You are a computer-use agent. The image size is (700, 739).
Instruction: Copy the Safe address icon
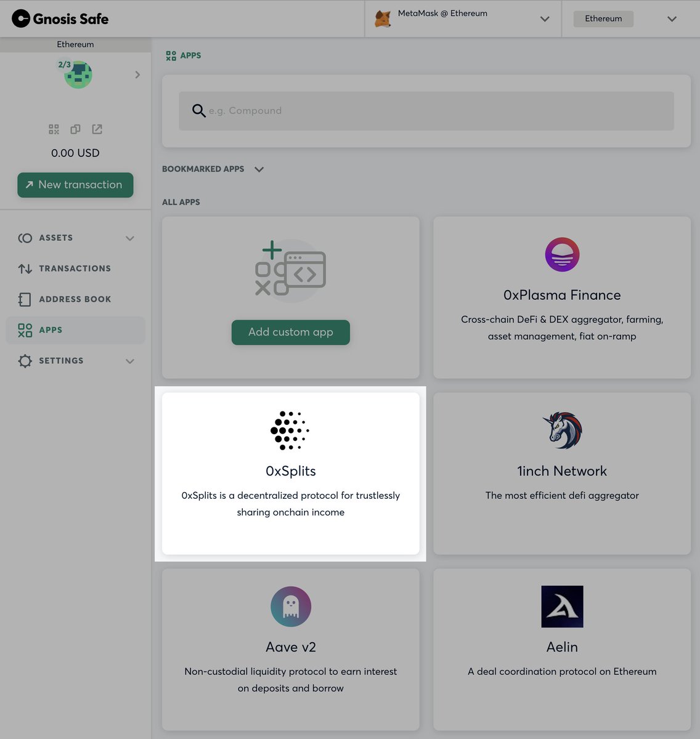75,129
